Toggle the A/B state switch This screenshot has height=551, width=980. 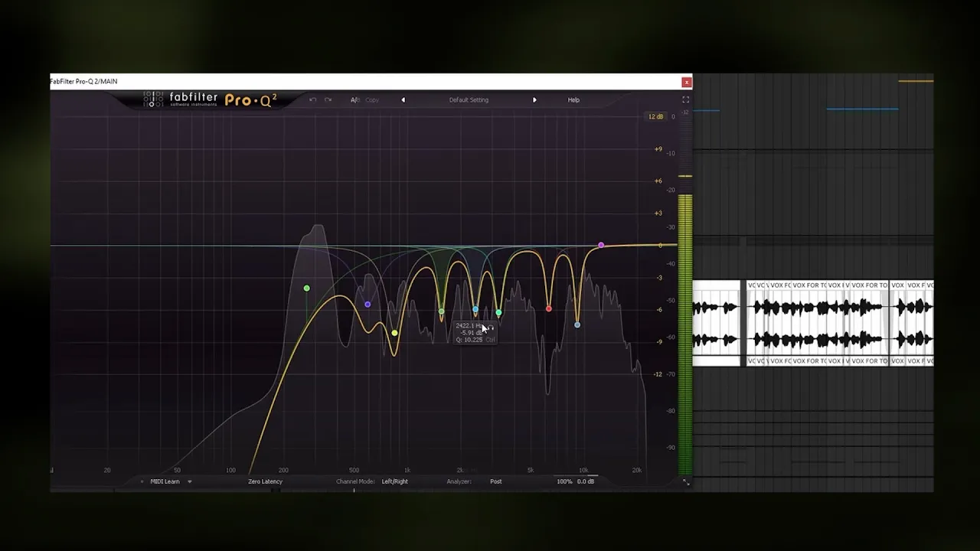(355, 99)
